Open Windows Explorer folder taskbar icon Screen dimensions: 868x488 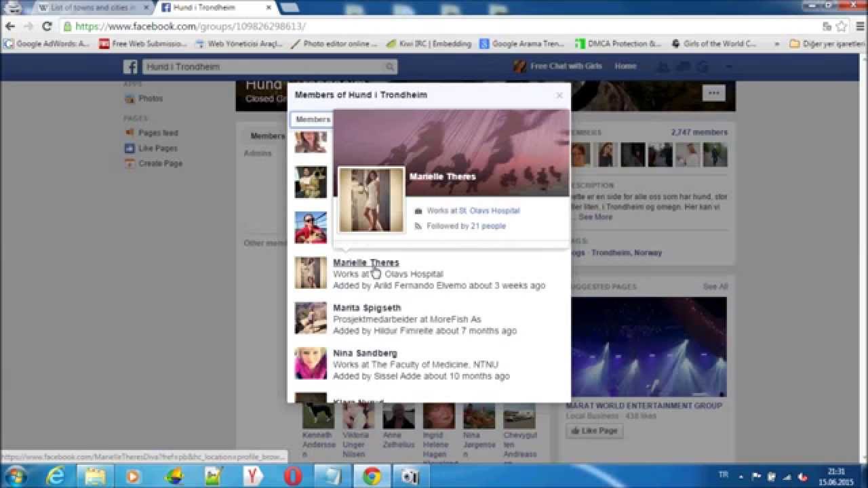click(x=95, y=476)
